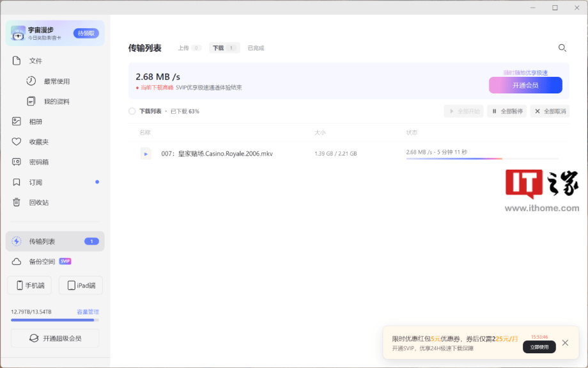This screenshot has width=588, height=368.
Task: Dismiss the SVIP coupon popup
Action: pos(565,343)
